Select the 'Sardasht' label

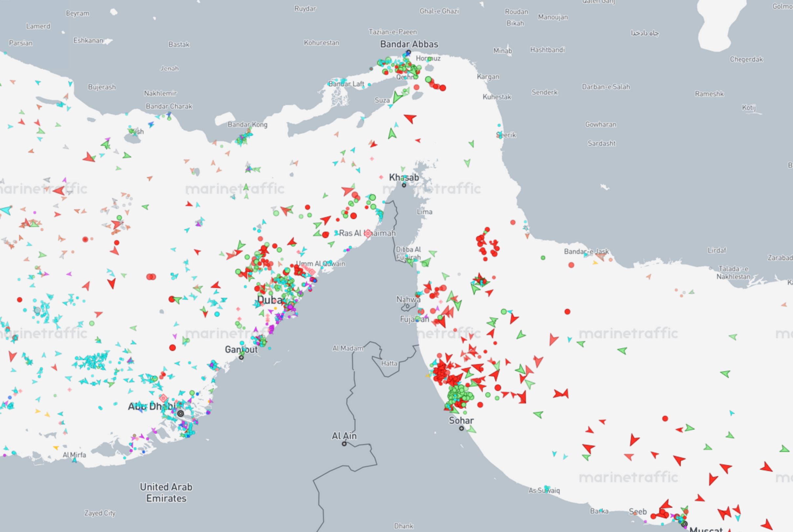click(x=602, y=143)
